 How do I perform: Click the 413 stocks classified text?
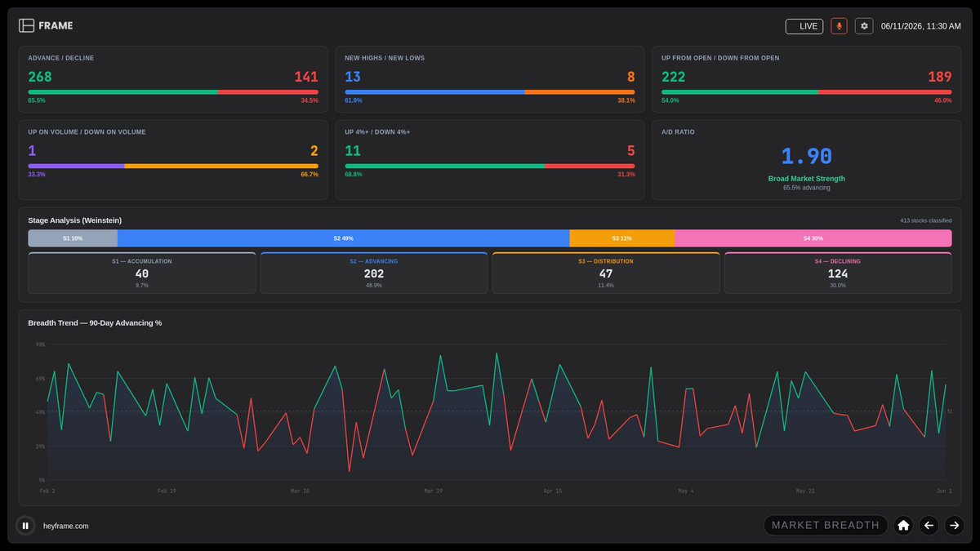(925, 220)
